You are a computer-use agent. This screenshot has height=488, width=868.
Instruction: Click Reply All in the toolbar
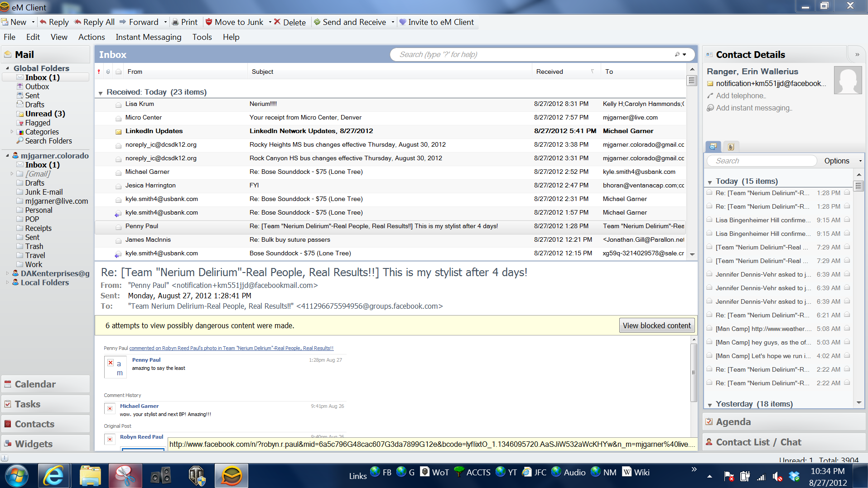coord(94,22)
